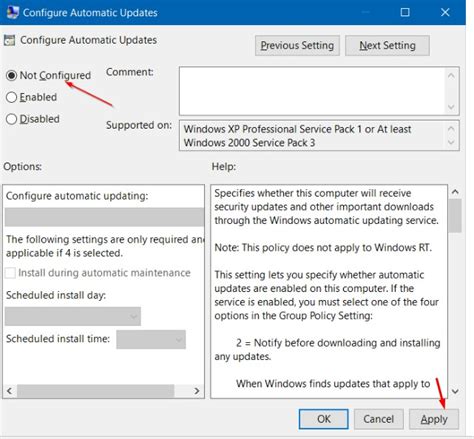Click Supported on box scroll down arrow
This screenshot has width=474, height=439.
(451, 143)
